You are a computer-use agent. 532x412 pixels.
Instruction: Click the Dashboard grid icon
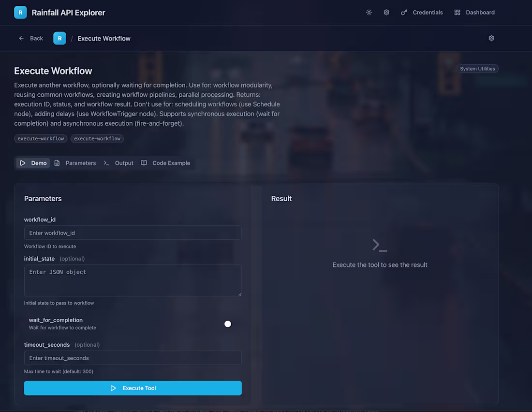[x=457, y=13]
